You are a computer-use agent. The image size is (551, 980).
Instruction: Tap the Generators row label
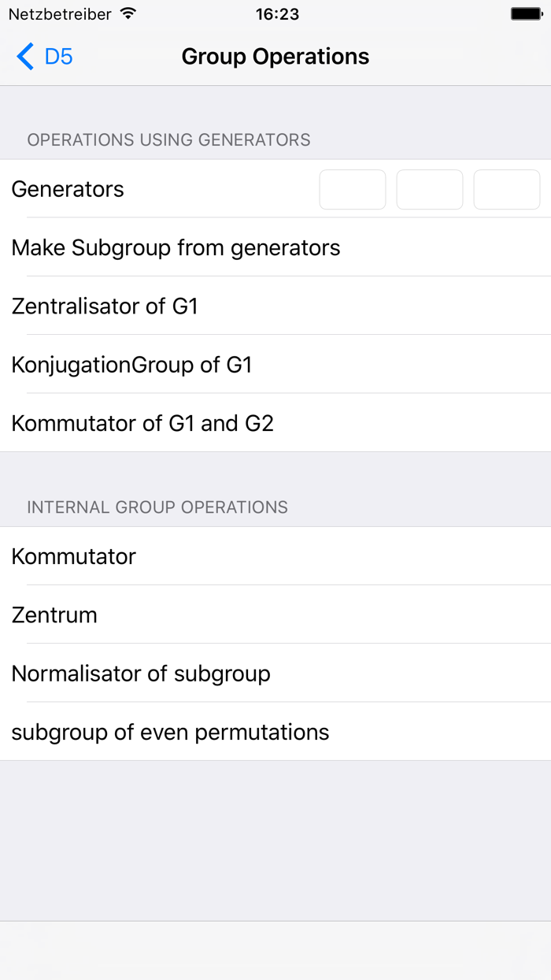pyautogui.click(x=68, y=190)
